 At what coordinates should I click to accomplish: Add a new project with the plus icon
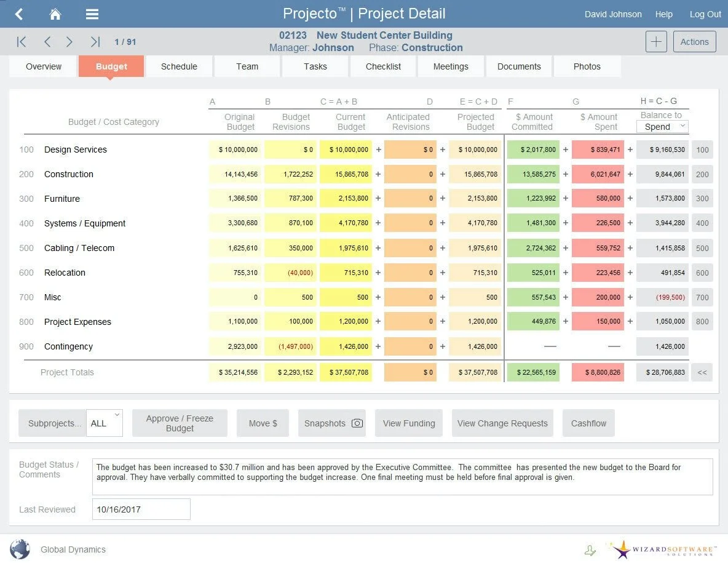pyautogui.click(x=655, y=41)
